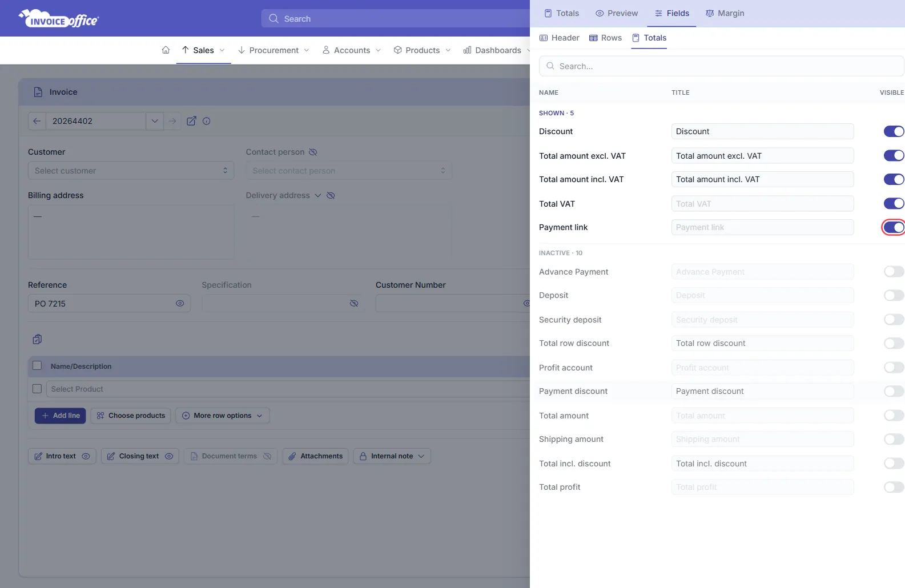
Task: Enable the Advance Payment toggle
Action: click(894, 272)
